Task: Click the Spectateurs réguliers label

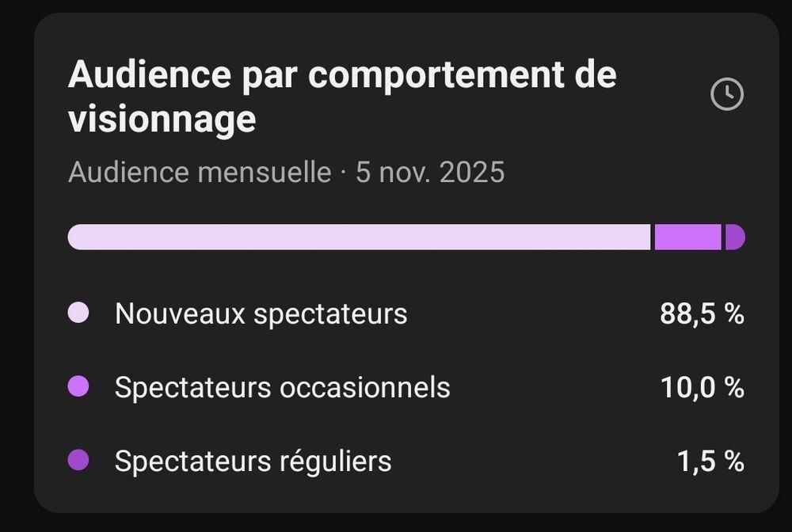Action: [252, 460]
